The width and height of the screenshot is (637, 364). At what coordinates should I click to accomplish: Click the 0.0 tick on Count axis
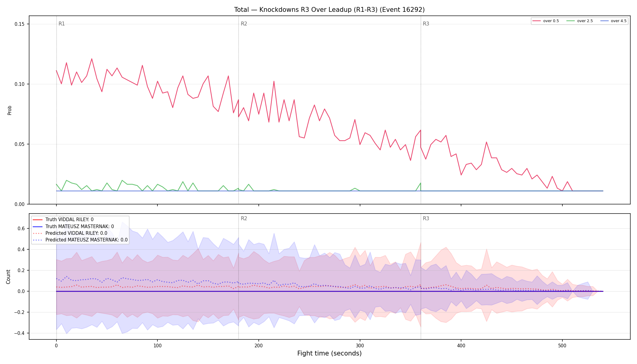21,292
